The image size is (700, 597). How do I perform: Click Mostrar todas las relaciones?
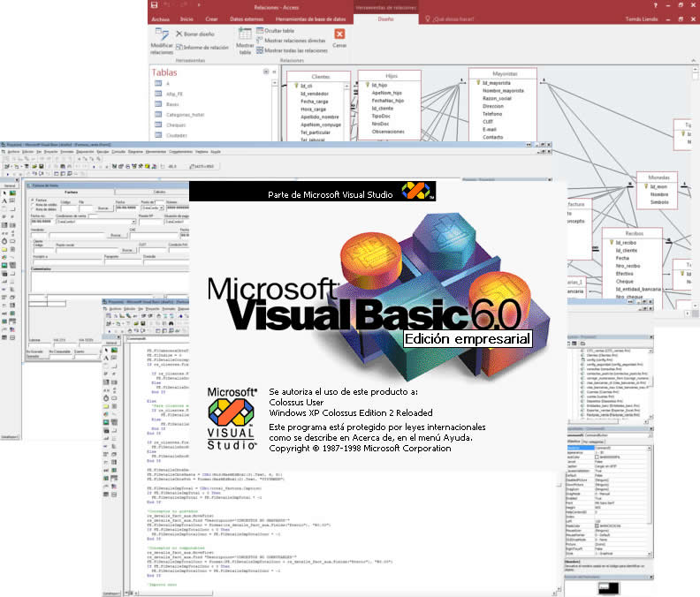pos(295,50)
